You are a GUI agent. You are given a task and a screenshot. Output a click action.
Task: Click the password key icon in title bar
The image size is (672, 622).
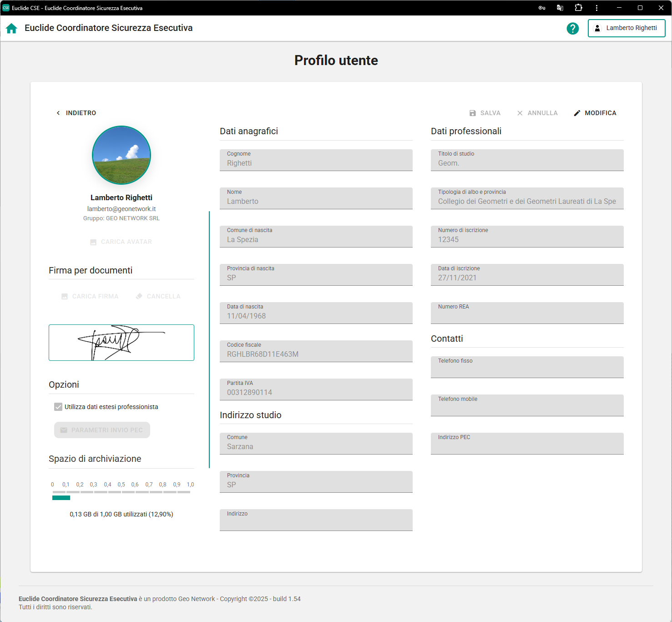coord(541,8)
